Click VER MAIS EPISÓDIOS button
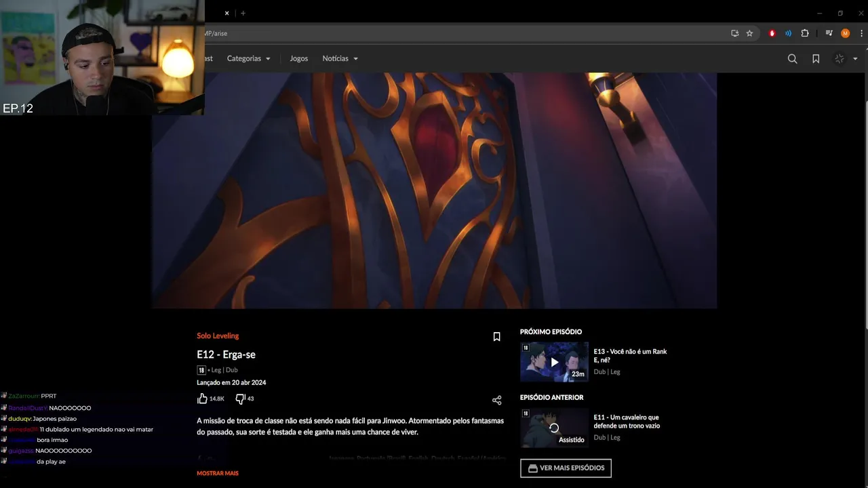This screenshot has width=868, height=488. click(x=566, y=468)
